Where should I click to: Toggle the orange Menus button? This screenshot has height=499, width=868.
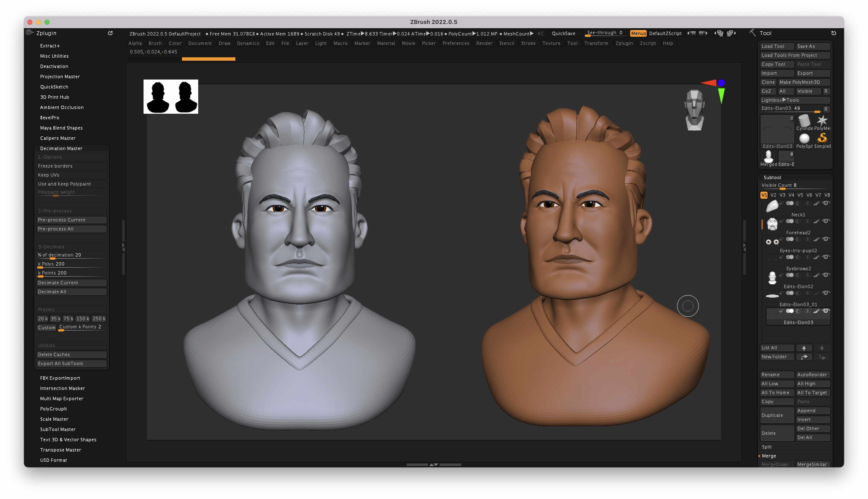pyautogui.click(x=638, y=33)
